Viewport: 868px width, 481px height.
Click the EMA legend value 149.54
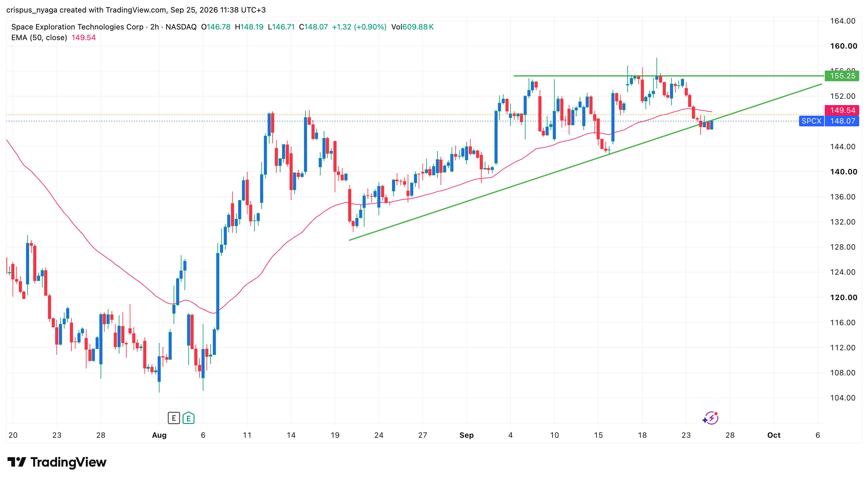84,38
